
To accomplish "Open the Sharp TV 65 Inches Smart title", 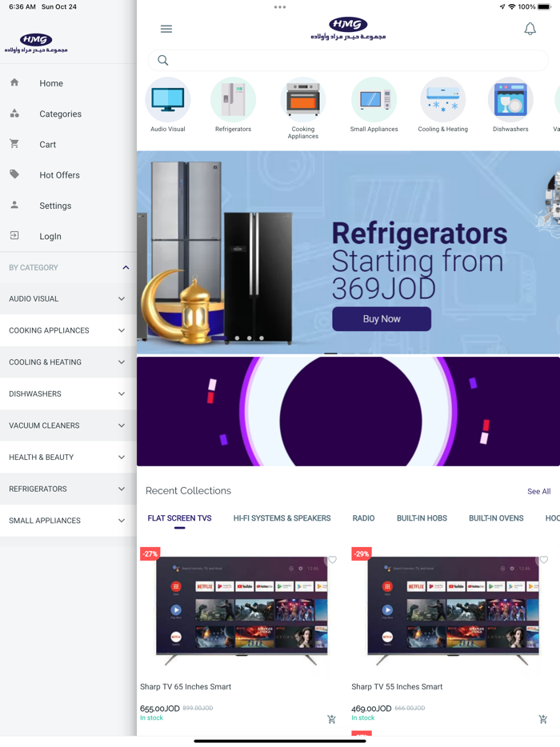I will [186, 686].
